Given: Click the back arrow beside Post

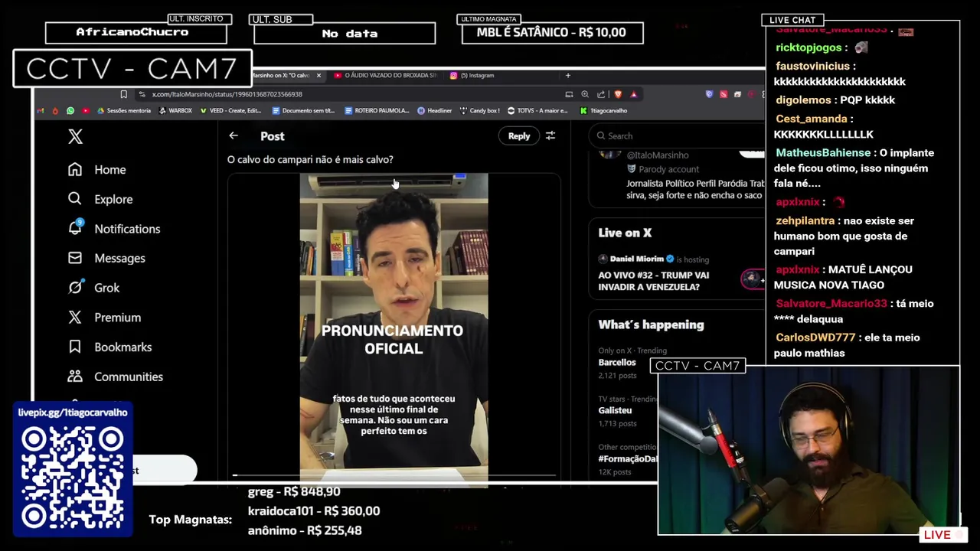Looking at the screenshot, I should click(x=234, y=135).
